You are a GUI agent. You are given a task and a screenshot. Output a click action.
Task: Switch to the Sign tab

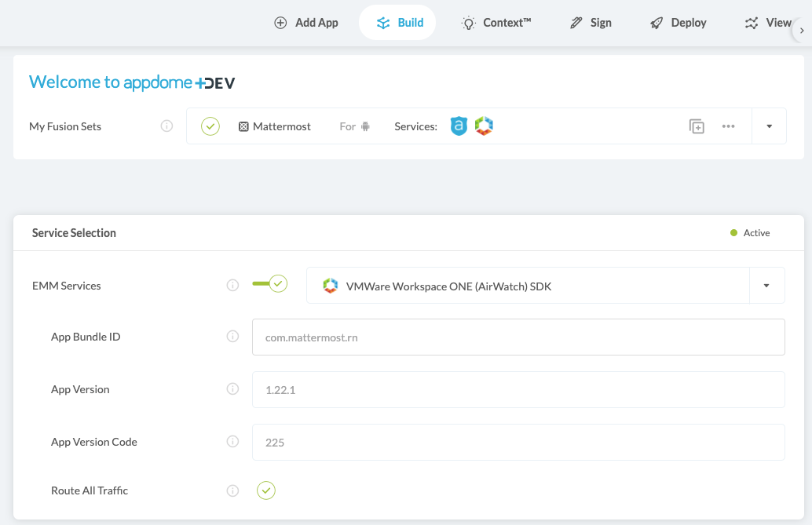[x=591, y=23]
